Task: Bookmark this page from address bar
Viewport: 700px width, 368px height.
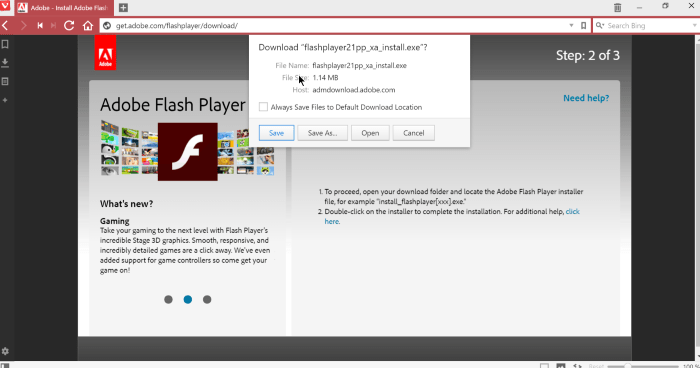Action: tap(583, 25)
